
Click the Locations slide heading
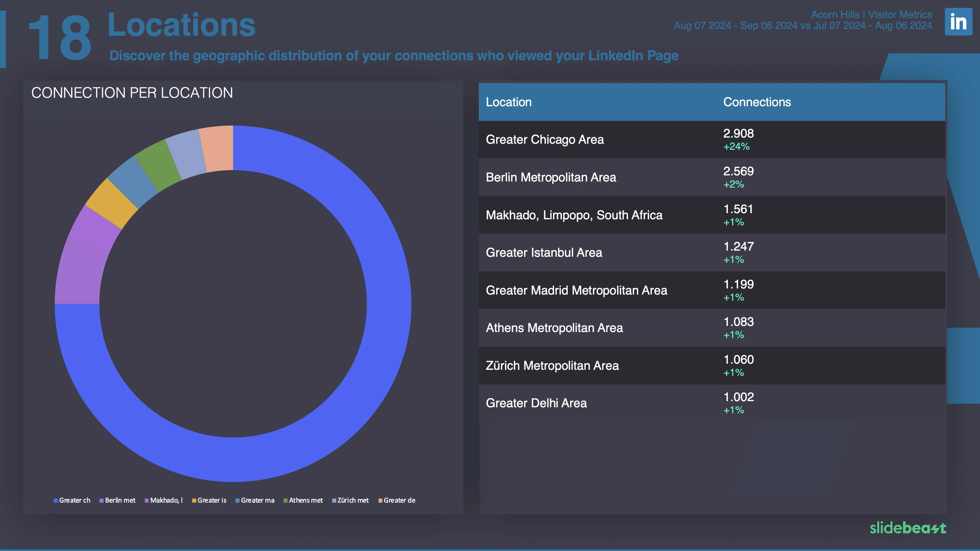coord(182,25)
